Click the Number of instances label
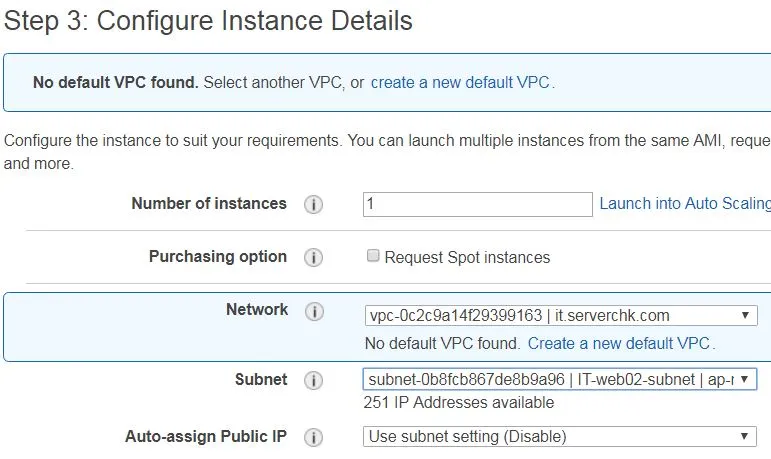Viewport: 771px width, 459px height. pyautogui.click(x=209, y=203)
